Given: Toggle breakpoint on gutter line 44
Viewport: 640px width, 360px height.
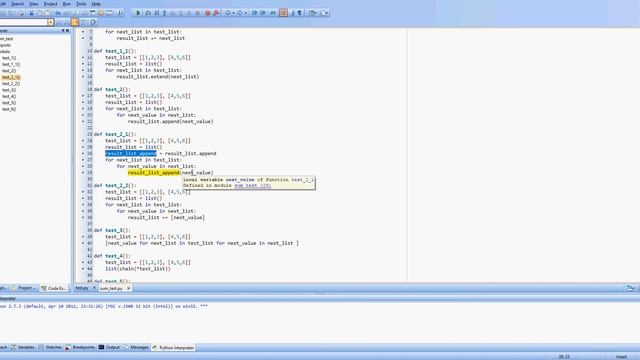Looking at the screenshot, I should pyautogui.click(x=83, y=269).
